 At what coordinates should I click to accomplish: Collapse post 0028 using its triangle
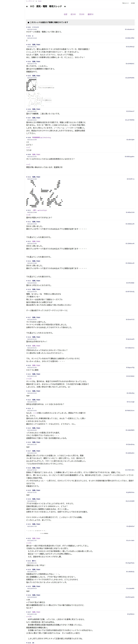[x=27, y=468]
